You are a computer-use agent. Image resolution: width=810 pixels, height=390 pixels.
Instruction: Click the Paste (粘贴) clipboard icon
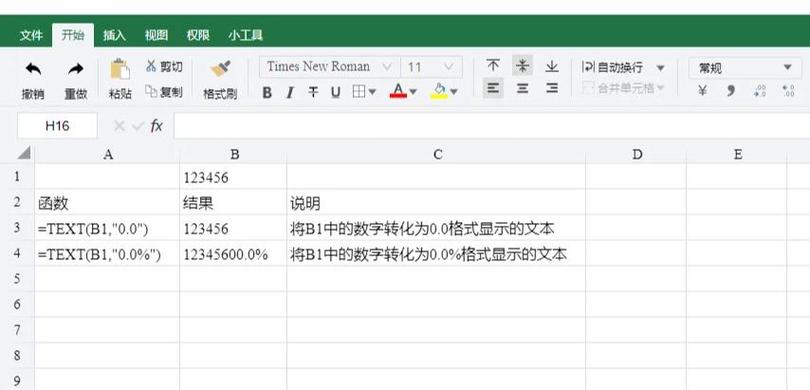(x=120, y=69)
